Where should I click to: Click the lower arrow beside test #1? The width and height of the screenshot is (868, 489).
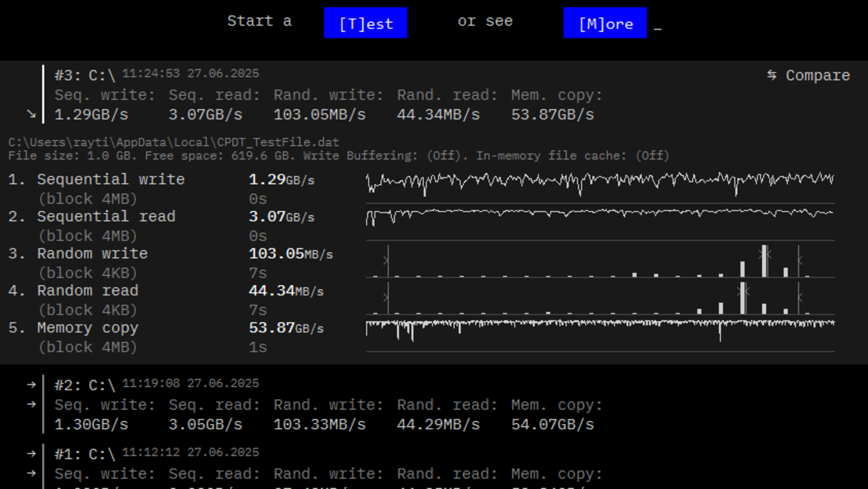click(31, 473)
